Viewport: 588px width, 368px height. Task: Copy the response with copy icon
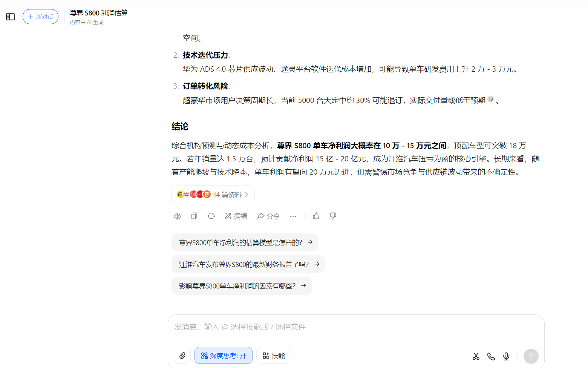pyautogui.click(x=194, y=216)
